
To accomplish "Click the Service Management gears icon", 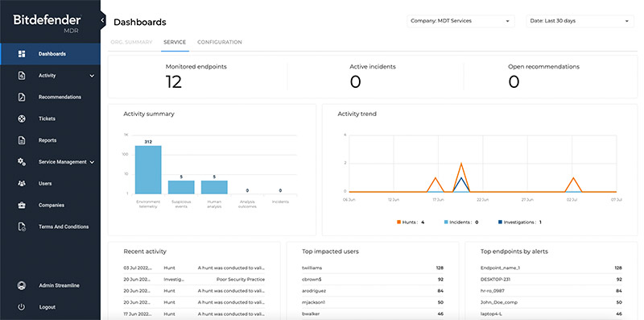I will click(22, 162).
